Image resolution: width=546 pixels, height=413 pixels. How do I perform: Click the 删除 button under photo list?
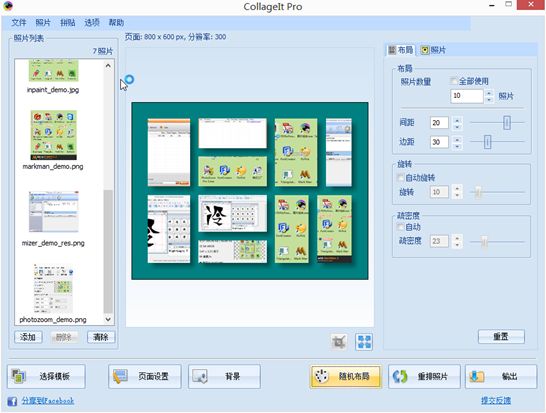coord(64,337)
